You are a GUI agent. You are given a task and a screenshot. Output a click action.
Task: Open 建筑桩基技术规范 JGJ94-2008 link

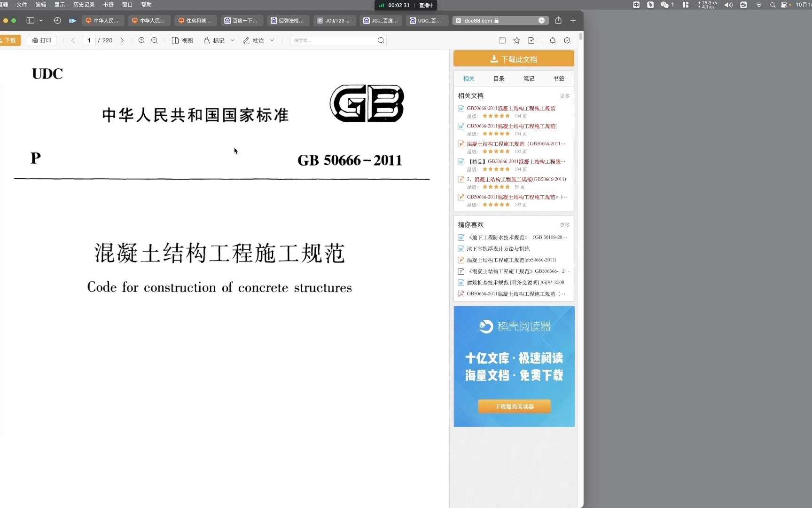[515, 283]
